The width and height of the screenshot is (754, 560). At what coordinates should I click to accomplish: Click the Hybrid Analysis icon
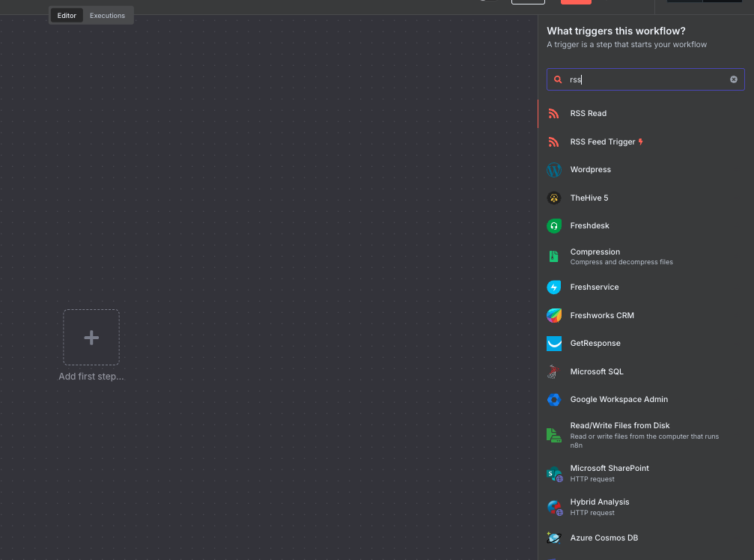pyautogui.click(x=554, y=508)
